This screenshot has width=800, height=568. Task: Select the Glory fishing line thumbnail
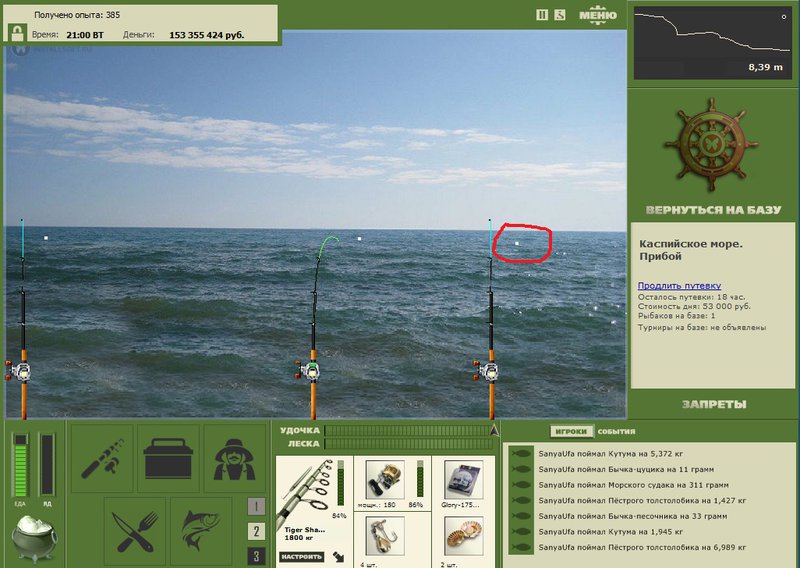pos(463,481)
